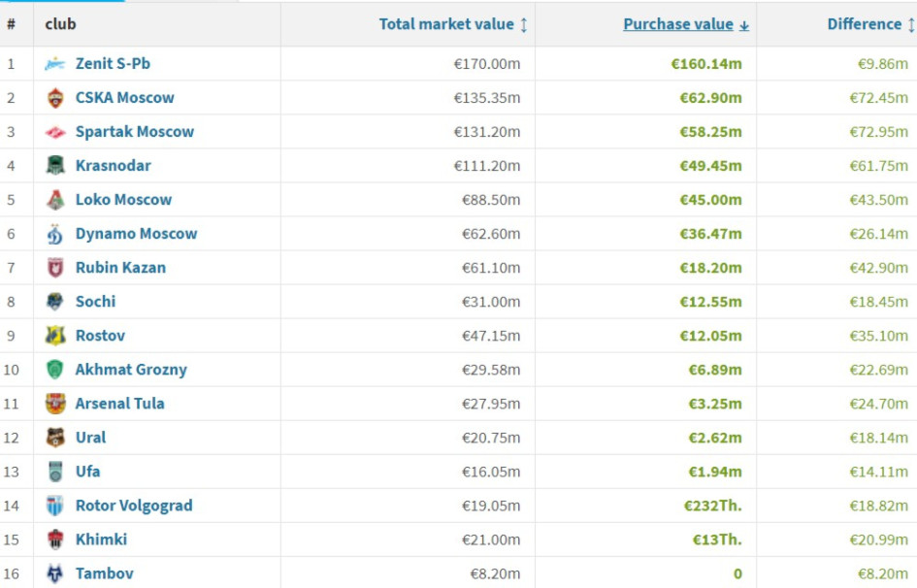The width and height of the screenshot is (917, 588).
Task: Click the CSKA Moscow club crest
Action: pyautogui.click(x=55, y=98)
